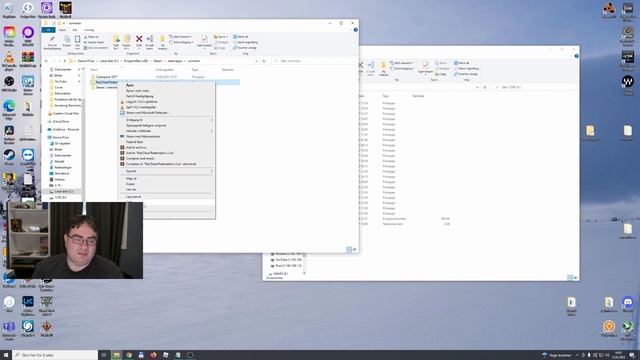Click the Ny mappe folder icon in ribbon
640x360 pixels.
click(162, 40)
